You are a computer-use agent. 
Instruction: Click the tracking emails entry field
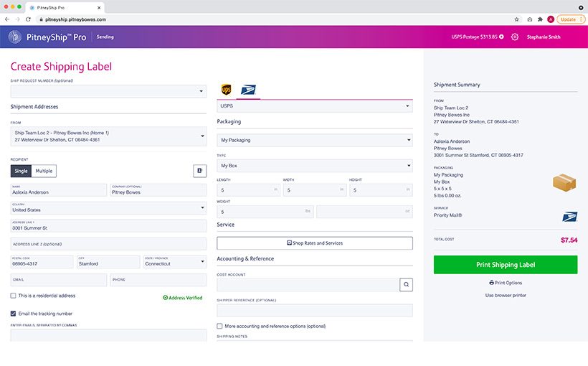[108, 335]
